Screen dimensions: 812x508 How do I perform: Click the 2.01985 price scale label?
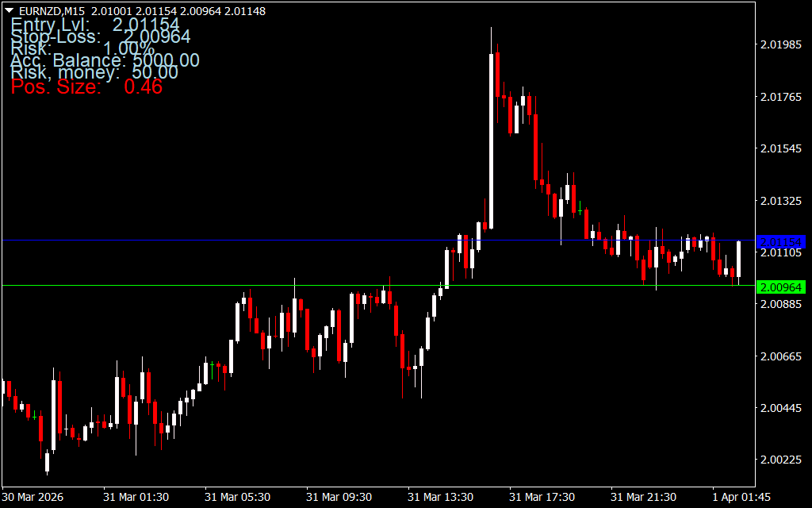coord(781,44)
